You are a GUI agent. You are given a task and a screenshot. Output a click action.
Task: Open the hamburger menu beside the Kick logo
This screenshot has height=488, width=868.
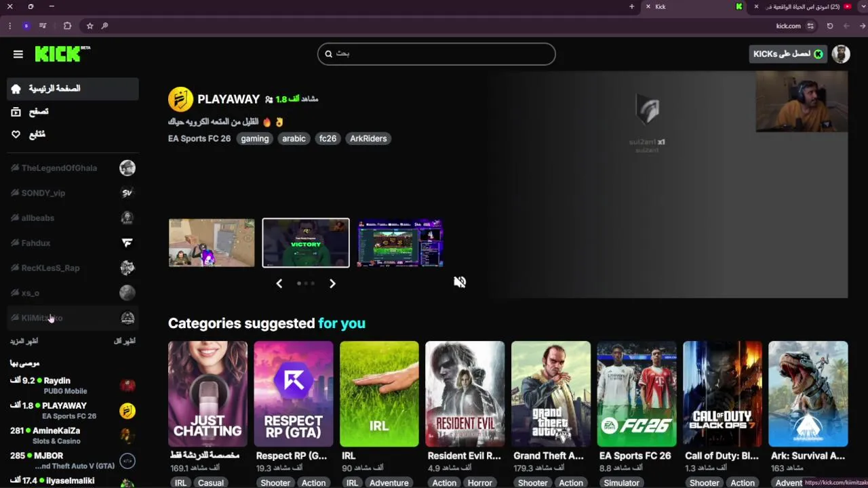click(x=18, y=54)
